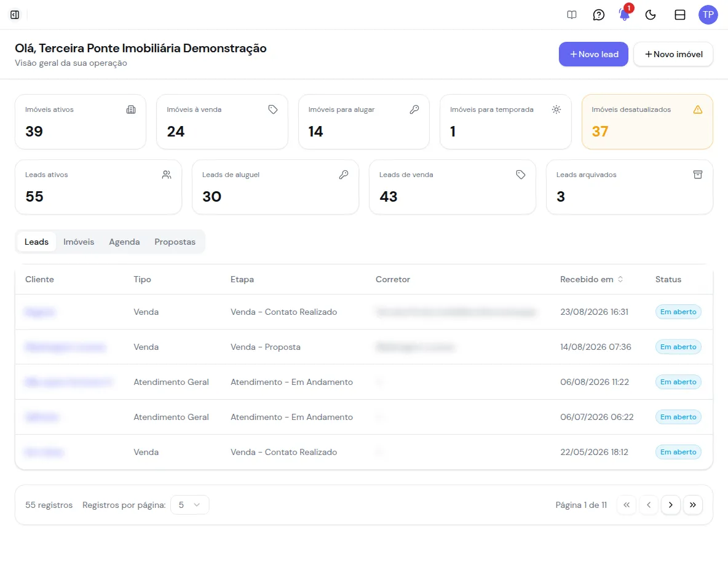
Task: Open the documentation book icon
Action: point(572,15)
